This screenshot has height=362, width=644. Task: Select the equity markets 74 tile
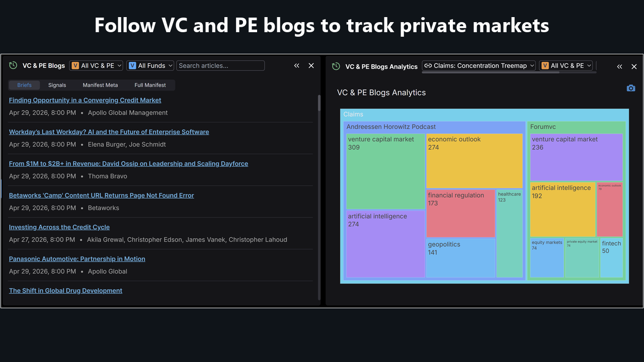pos(547,257)
